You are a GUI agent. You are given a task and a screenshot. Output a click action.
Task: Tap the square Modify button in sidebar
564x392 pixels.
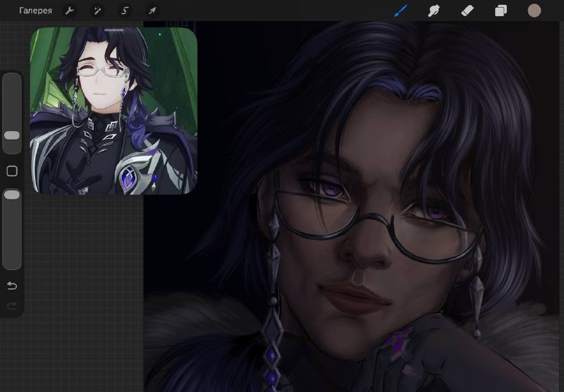pos(12,171)
